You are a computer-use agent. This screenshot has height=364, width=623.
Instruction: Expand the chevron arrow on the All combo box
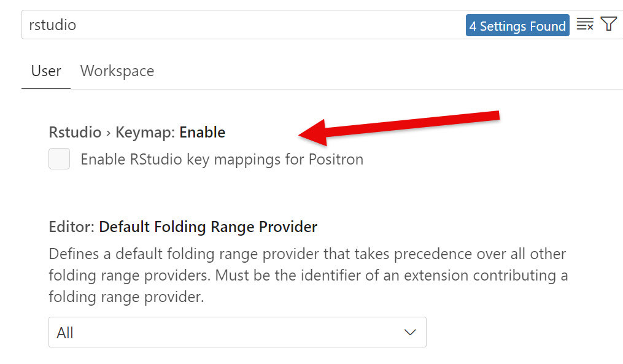point(409,332)
